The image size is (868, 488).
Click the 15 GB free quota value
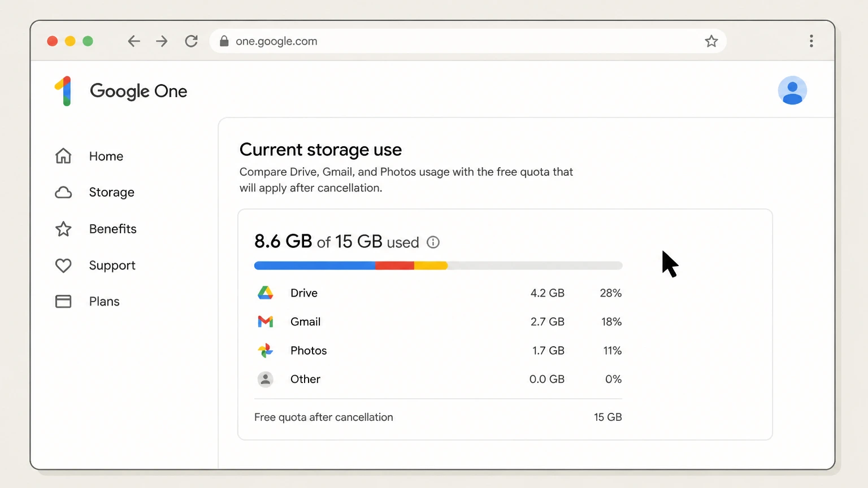point(608,417)
